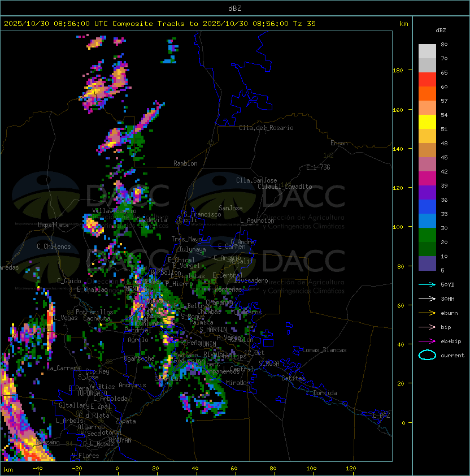Choose the dusty pink 42–45 dBZ swatch
The height and width of the screenshot is (476, 470).
click(427, 165)
